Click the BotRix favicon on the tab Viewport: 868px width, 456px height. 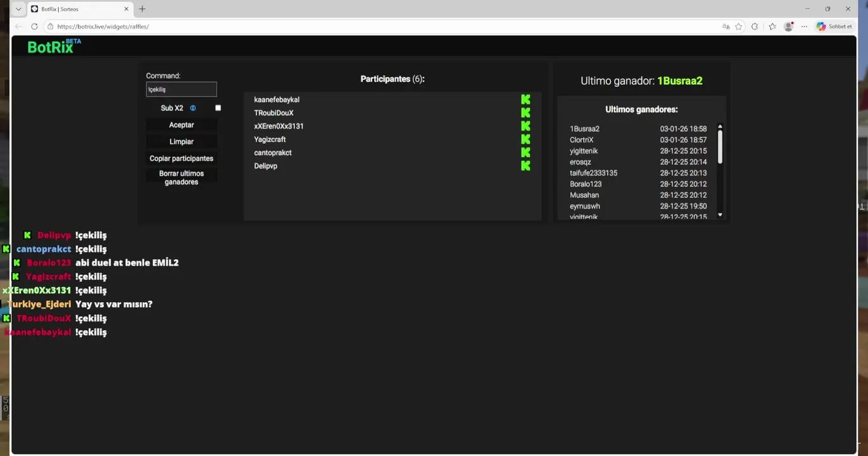click(34, 9)
